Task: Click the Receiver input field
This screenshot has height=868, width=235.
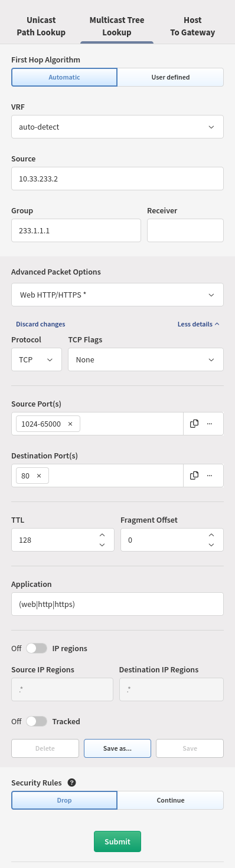Action: (x=185, y=230)
